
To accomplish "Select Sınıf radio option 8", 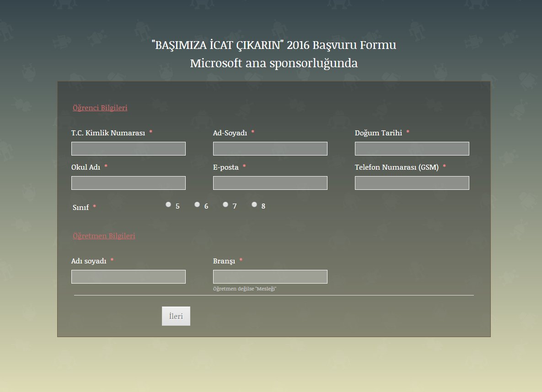I will [x=254, y=204].
